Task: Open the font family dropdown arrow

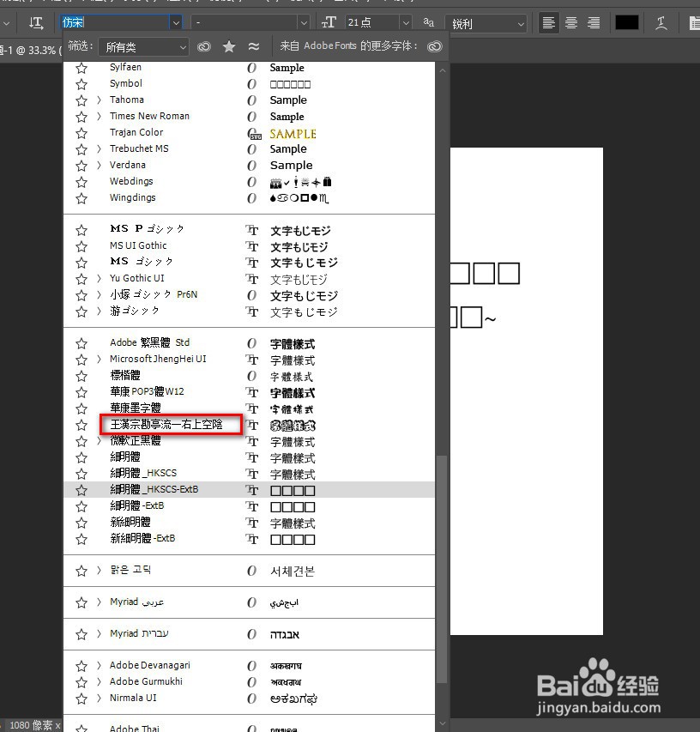Action: tap(176, 22)
